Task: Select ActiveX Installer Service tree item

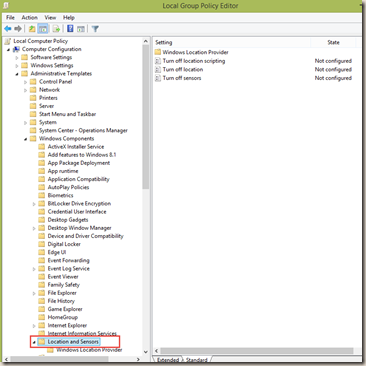Action: pyautogui.click(x=76, y=147)
